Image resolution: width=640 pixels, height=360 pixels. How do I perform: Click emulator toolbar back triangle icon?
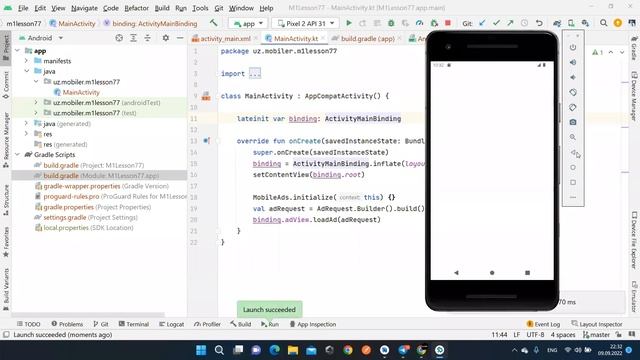click(x=573, y=152)
